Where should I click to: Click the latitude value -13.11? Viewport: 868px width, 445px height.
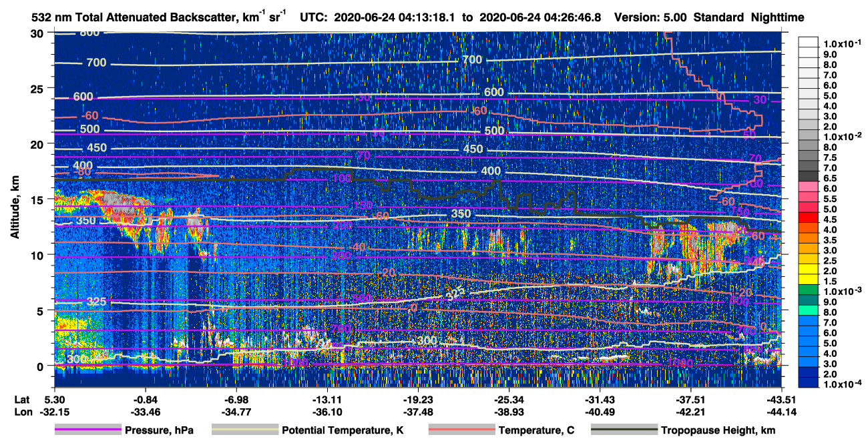coord(327,399)
